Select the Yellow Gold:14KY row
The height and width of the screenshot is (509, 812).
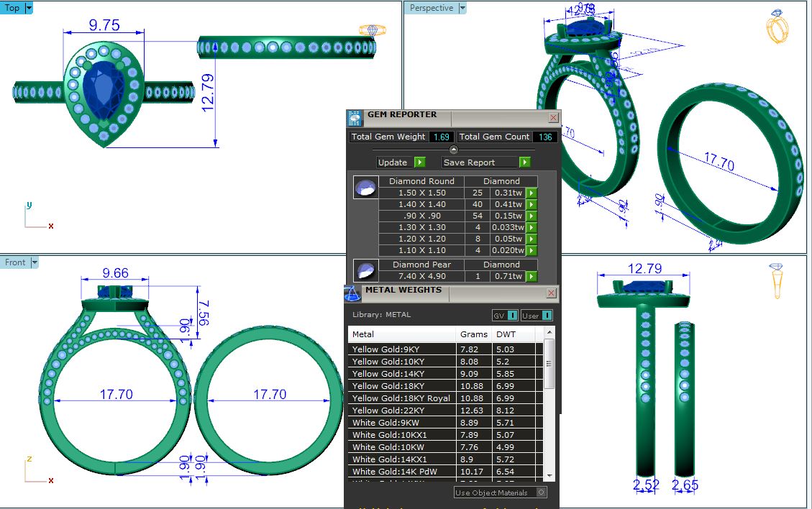click(403, 374)
